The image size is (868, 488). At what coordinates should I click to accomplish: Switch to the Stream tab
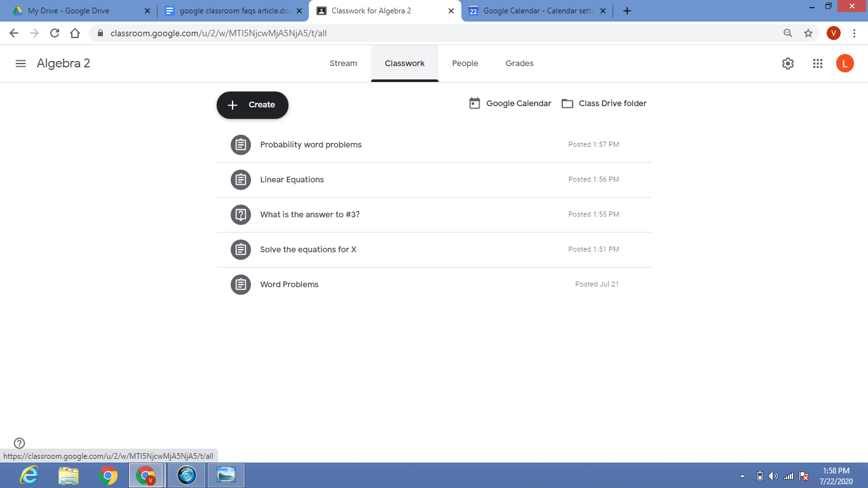(x=343, y=64)
